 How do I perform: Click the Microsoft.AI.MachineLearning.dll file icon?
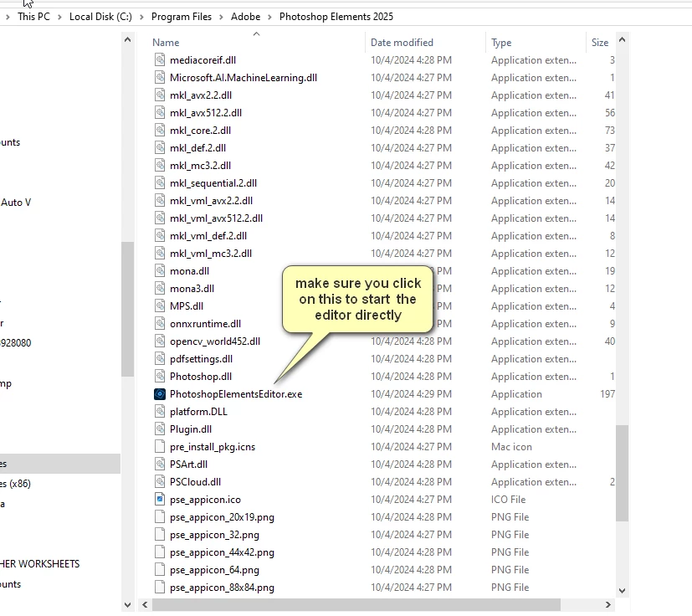160,77
